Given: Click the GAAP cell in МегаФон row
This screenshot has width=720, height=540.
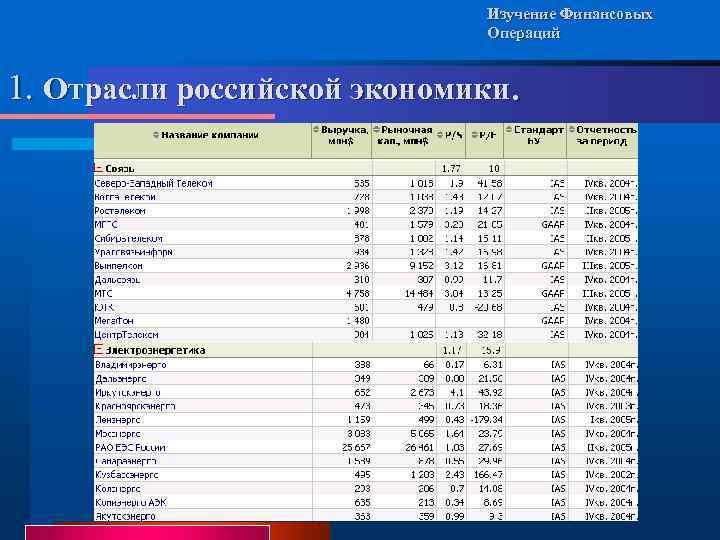Looking at the screenshot, I should click(x=553, y=321).
